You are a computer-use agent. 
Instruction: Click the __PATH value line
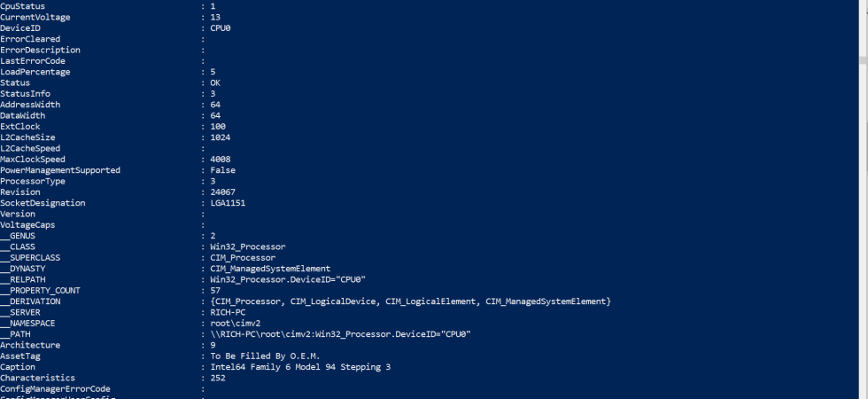[340, 335]
